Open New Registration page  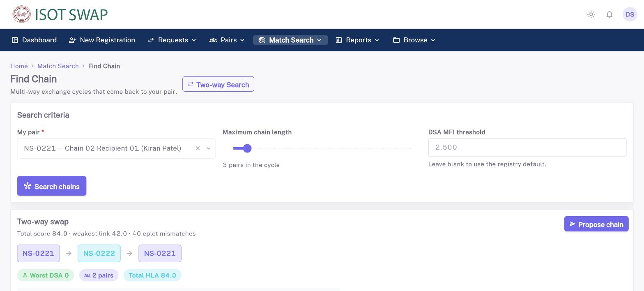pos(102,40)
